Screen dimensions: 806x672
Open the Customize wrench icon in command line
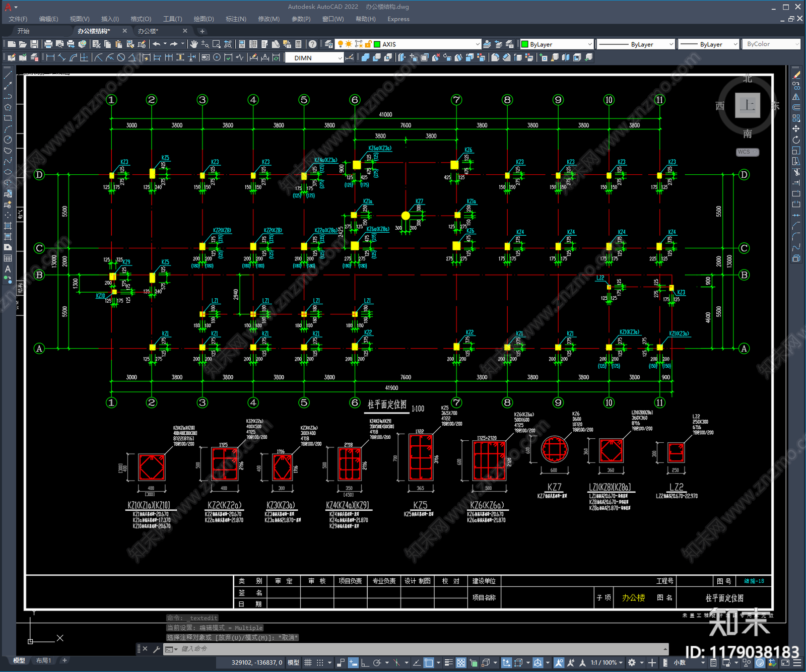156,649
